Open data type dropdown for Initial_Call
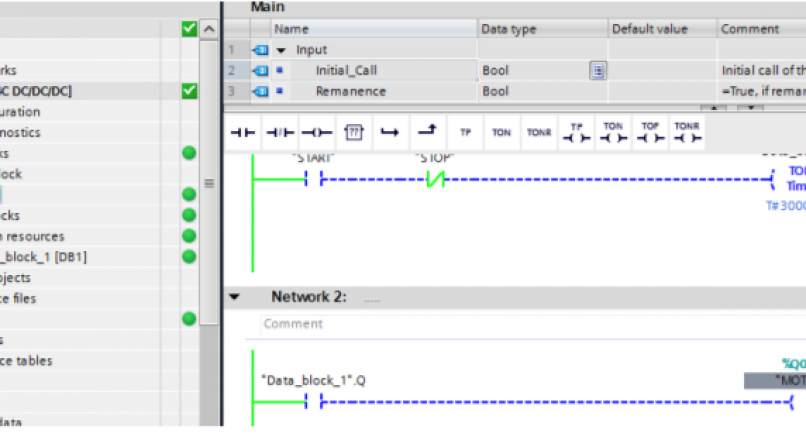The image size is (806, 440). pyautogui.click(x=597, y=71)
